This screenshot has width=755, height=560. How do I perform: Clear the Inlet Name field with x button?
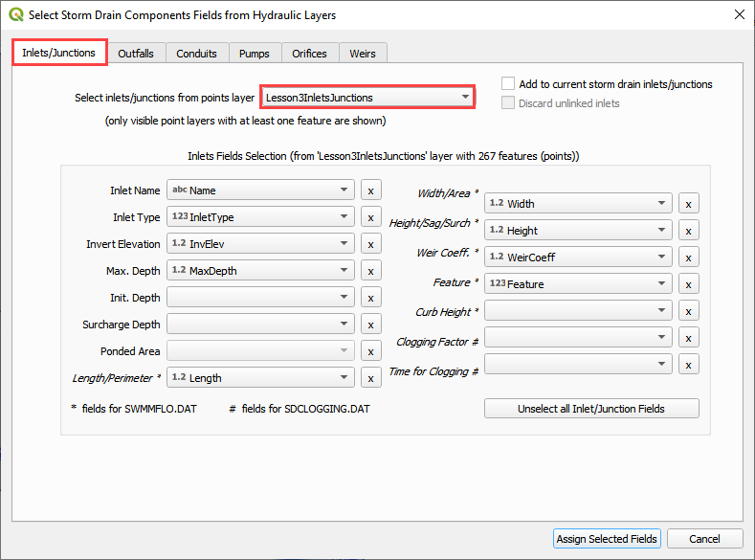click(371, 190)
